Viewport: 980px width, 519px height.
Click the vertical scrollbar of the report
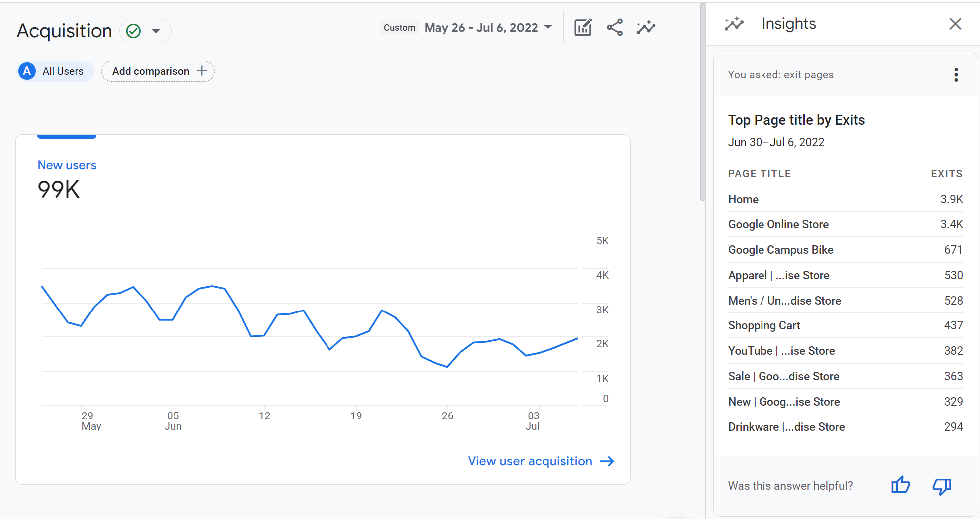click(x=702, y=102)
